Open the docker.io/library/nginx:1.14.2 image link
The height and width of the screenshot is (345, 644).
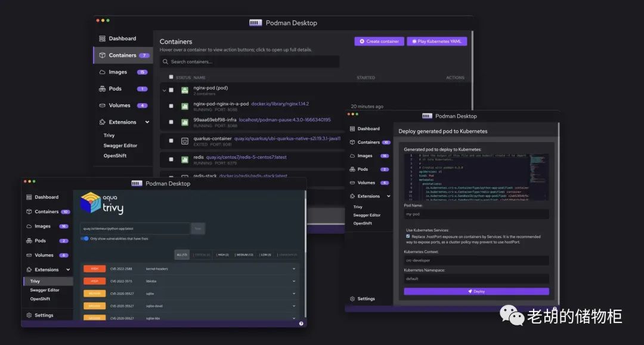280,104
